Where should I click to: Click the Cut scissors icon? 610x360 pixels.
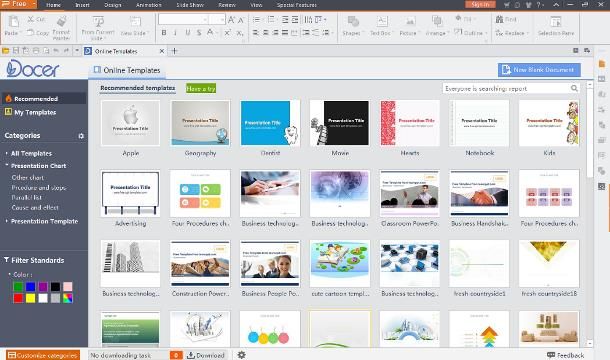31,19
